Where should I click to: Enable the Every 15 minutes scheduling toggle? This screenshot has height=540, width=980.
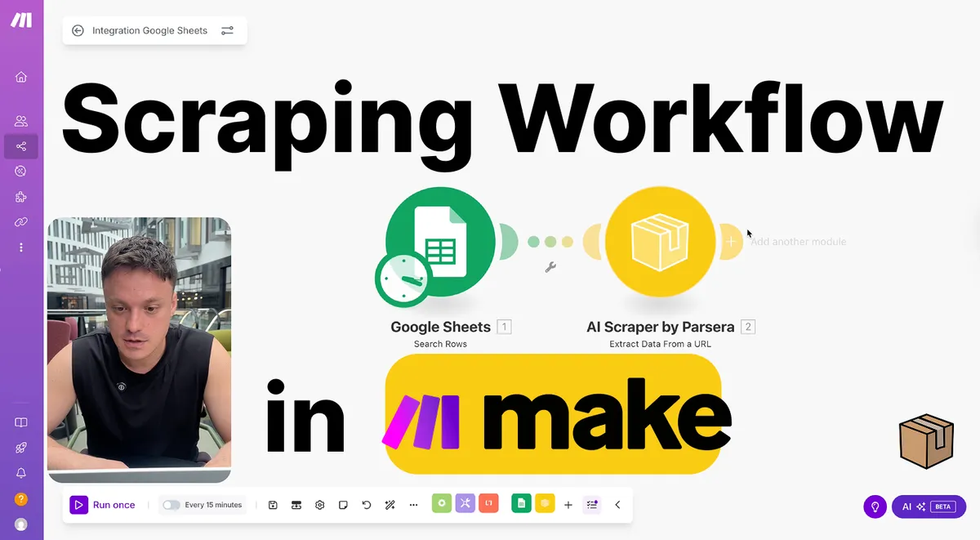(x=171, y=505)
